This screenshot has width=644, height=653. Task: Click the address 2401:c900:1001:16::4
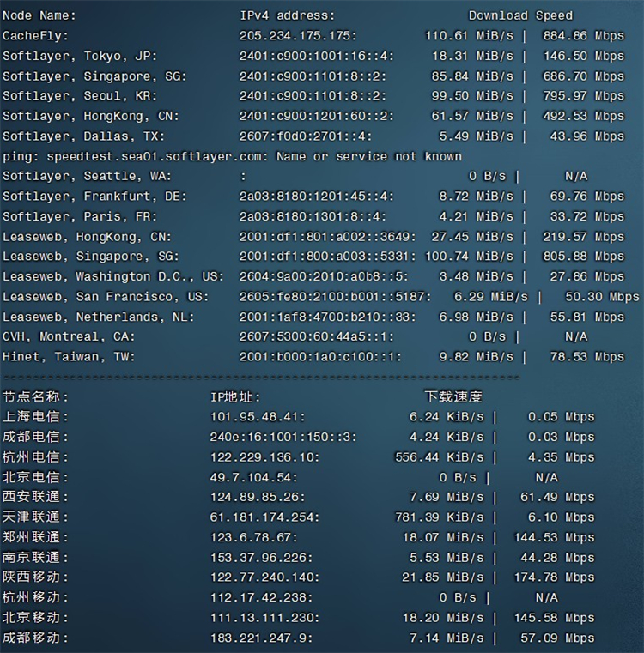click(x=316, y=57)
